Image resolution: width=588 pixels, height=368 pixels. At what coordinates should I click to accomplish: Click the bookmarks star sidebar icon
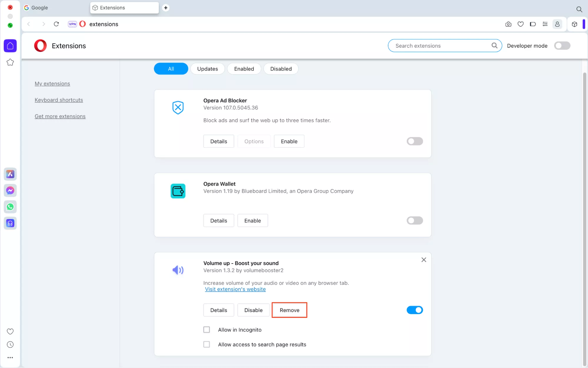[x=10, y=62]
